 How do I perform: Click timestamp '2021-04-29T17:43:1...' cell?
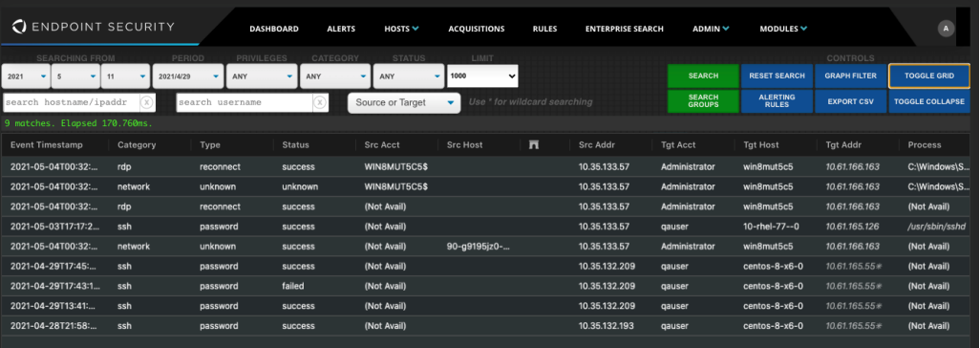coord(55,286)
